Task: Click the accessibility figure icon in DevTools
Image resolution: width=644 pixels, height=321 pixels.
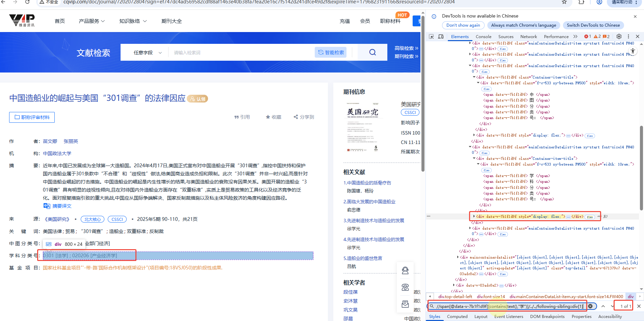Action: tap(633, 51)
